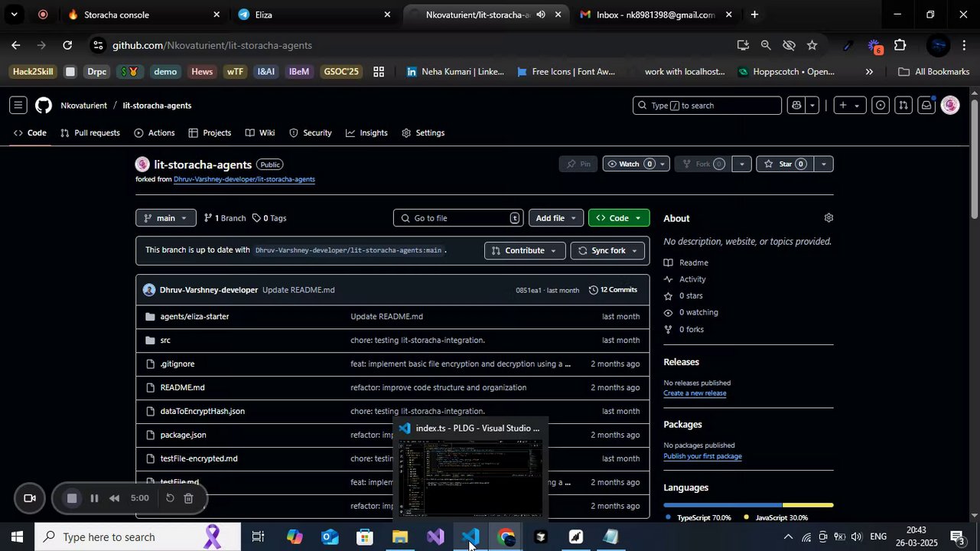Open the GitHub Issues icon in the header
The image size is (980, 551).
pos(881,106)
